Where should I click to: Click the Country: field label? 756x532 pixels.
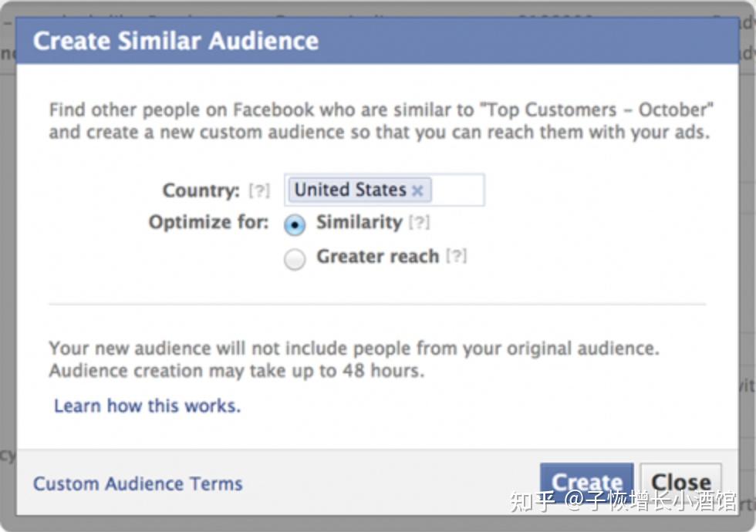pos(201,190)
